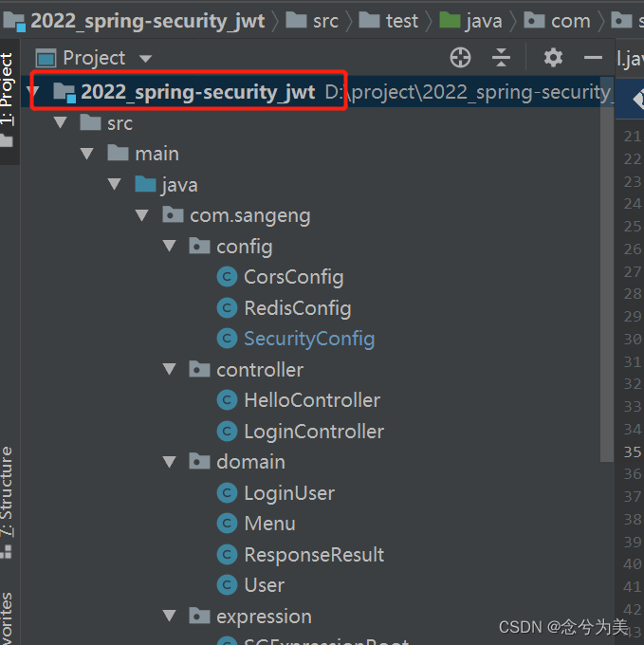The width and height of the screenshot is (644, 645).
Task: Collapse the expression package arrow
Action: [x=170, y=616]
